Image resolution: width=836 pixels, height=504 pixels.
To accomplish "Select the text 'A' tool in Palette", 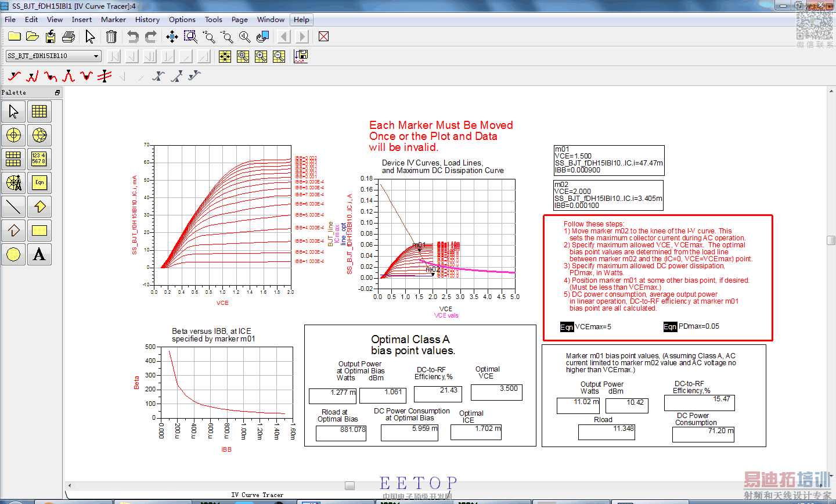I will coord(39,254).
